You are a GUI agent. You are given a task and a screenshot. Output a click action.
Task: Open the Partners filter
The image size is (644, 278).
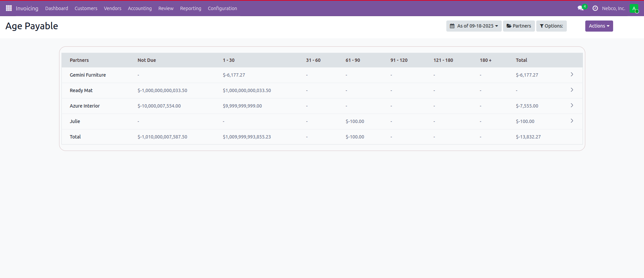[x=518, y=26]
